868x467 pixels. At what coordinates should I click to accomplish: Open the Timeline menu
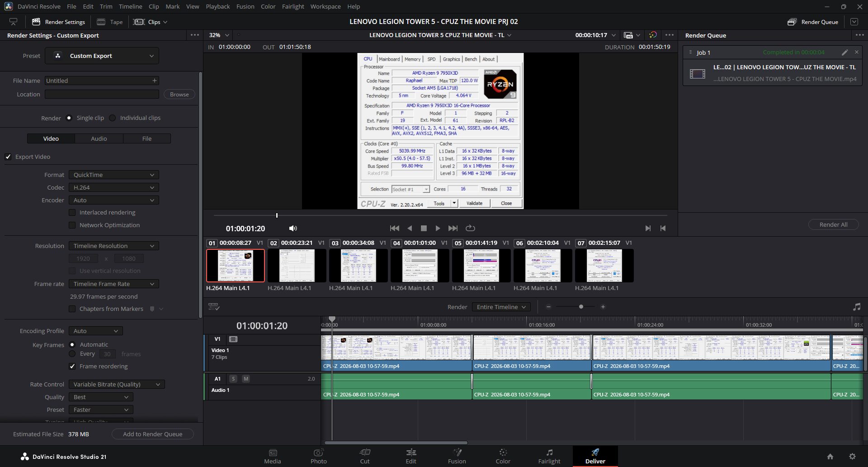pos(131,6)
